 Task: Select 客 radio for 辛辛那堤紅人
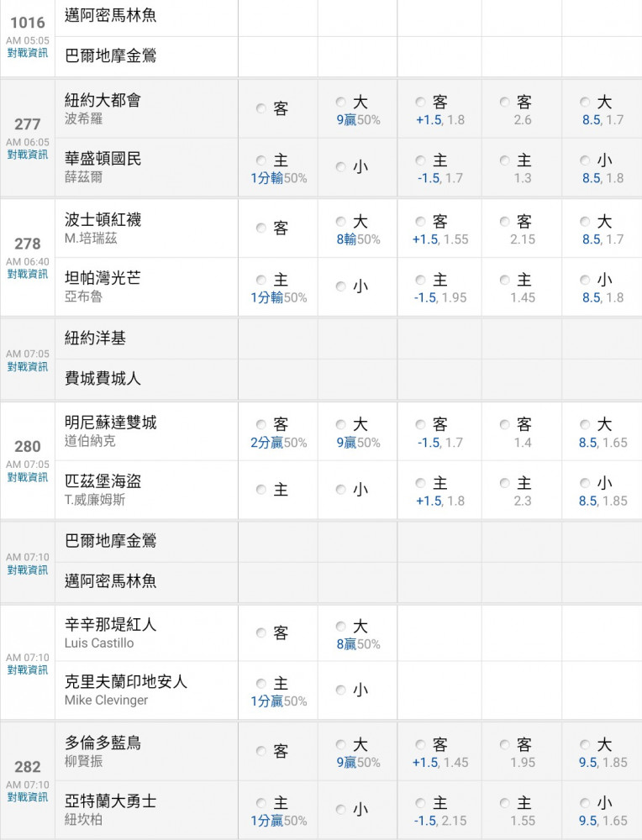(261, 633)
